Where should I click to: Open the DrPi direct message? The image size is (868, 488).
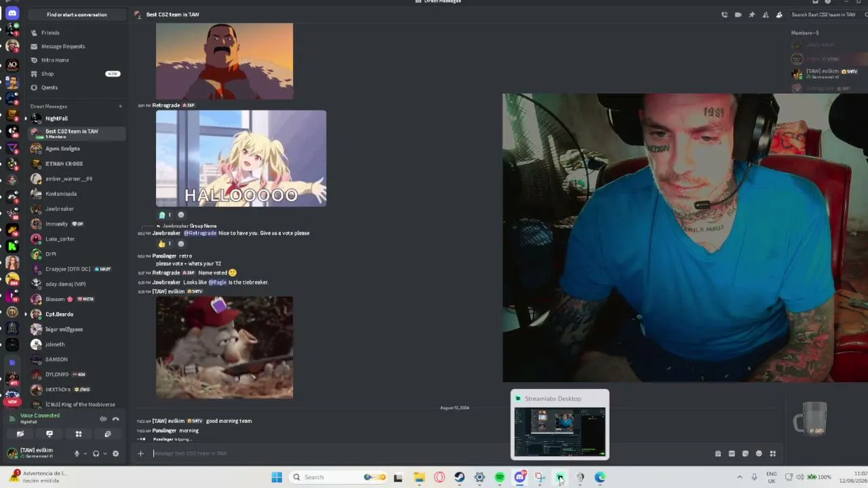(76, 254)
